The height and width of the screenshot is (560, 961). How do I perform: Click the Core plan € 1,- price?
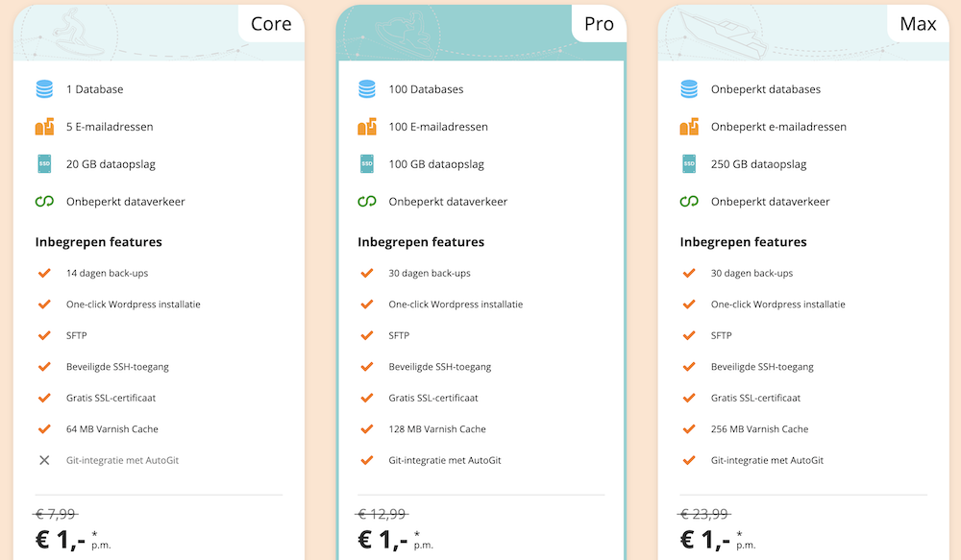62,540
